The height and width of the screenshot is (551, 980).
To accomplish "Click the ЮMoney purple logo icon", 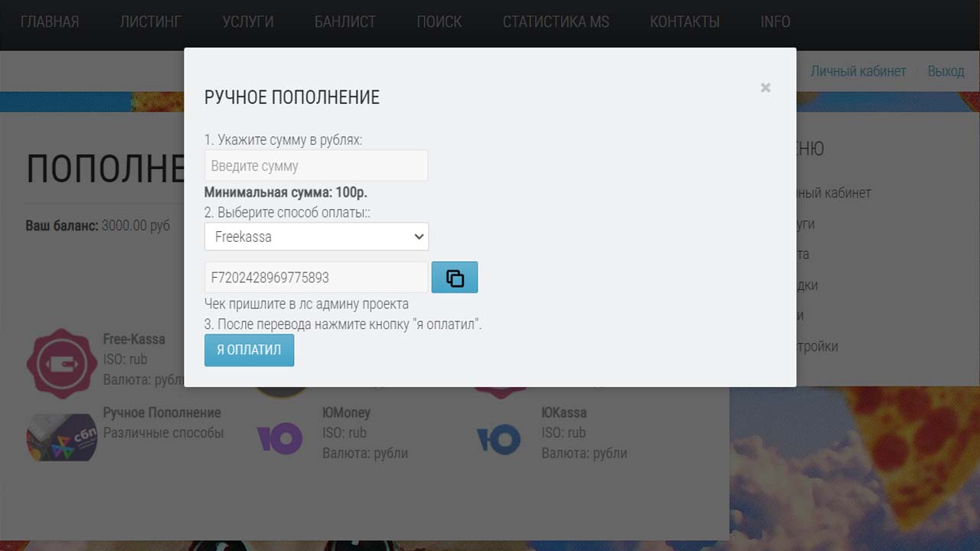I will pyautogui.click(x=279, y=439).
